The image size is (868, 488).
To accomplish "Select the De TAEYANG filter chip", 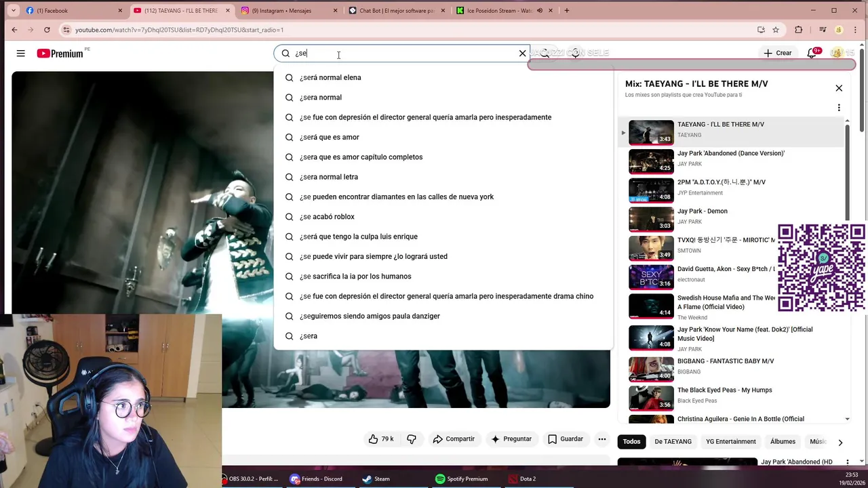I will [x=673, y=442].
